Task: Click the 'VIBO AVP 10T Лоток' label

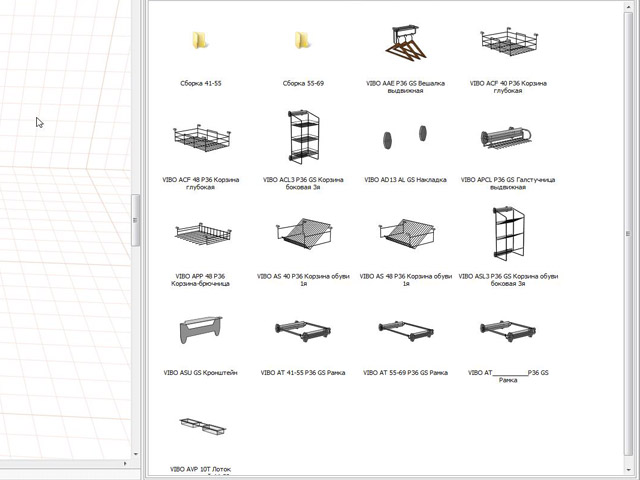Action: click(x=200, y=469)
